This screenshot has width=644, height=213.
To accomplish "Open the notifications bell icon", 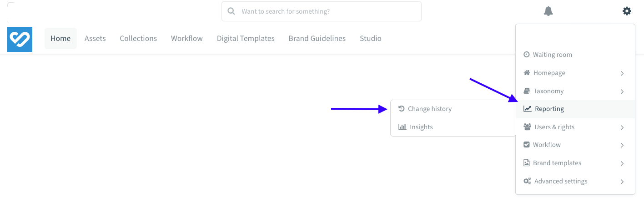I will (548, 11).
